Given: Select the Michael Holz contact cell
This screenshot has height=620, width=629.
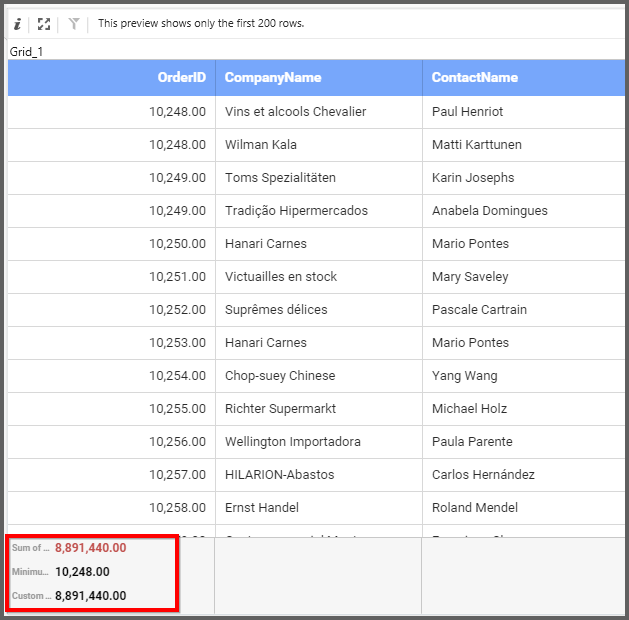Looking at the screenshot, I should (x=469, y=409).
